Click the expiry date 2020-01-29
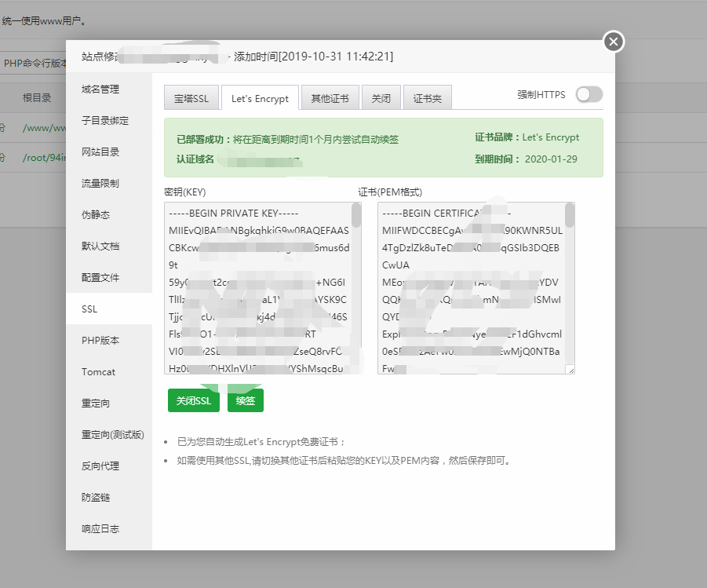707x588 pixels. point(551,159)
